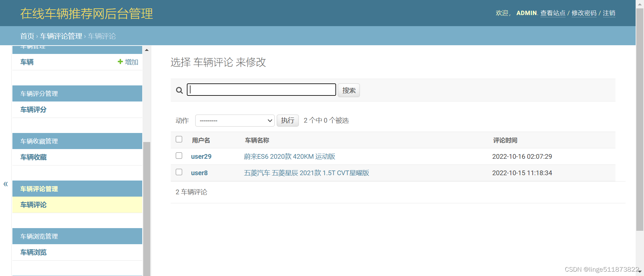644x276 pixels.
Task: Click the 2 个中 0 个被选 selection counter
Action: [326, 121]
